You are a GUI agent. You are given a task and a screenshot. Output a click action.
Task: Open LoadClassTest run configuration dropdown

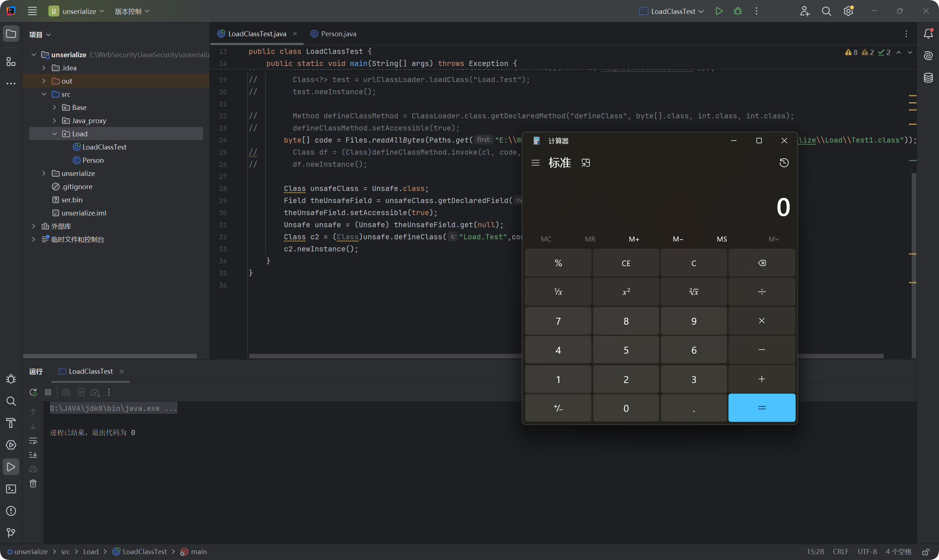[x=671, y=11]
